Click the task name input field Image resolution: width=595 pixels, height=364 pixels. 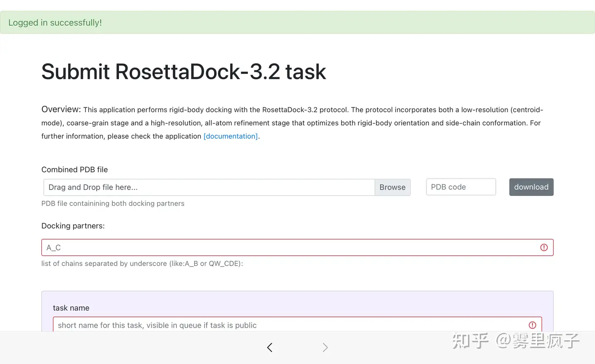pyautogui.click(x=297, y=325)
